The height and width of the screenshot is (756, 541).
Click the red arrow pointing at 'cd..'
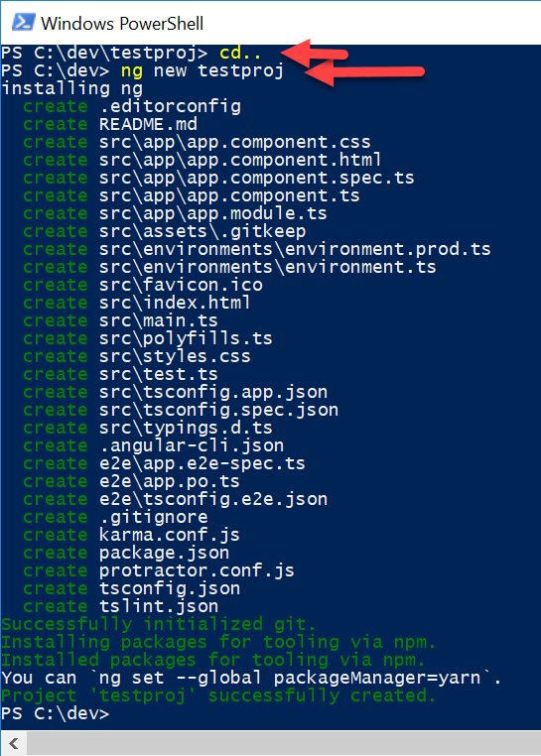314,53
